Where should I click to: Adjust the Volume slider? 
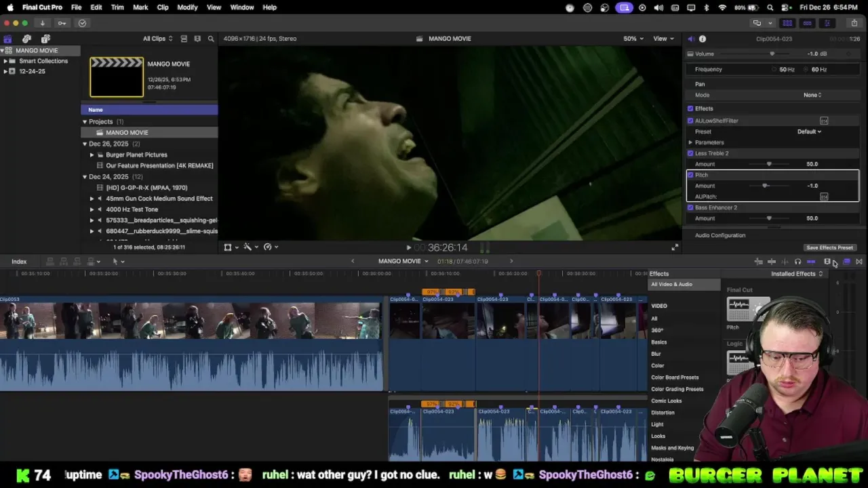click(x=772, y=54)
